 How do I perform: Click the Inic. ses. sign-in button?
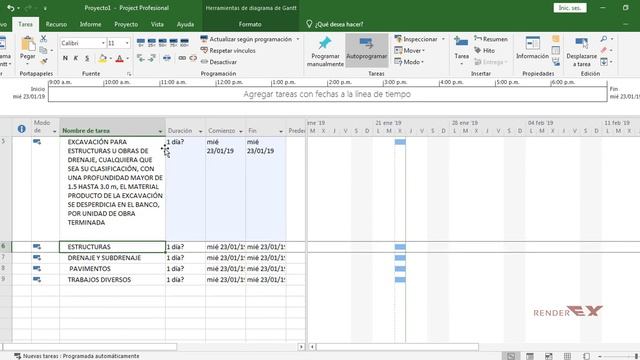click(570, 8)
